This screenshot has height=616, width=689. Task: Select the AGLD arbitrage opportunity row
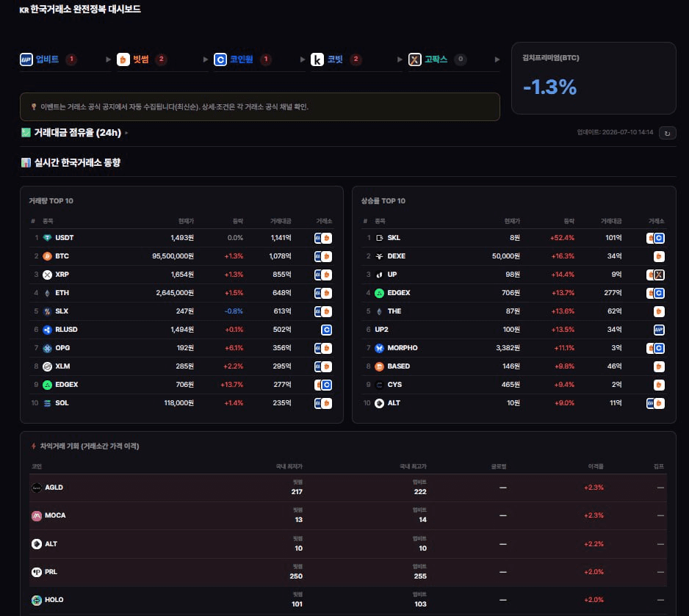(x=348, y=488)
